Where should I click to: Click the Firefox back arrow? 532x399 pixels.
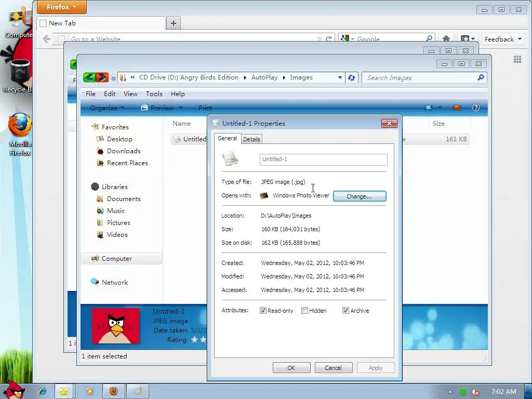click(46, 39)
